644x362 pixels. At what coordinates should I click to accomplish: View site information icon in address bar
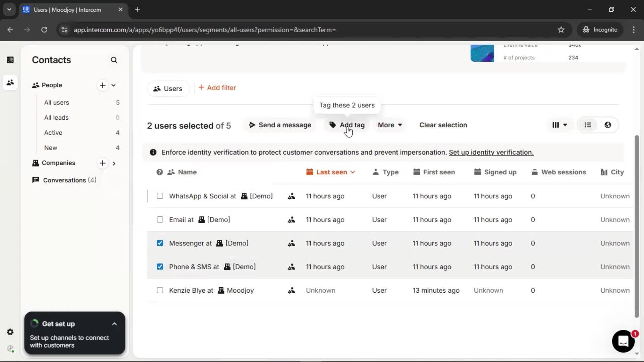pyautogui.click(x=64, y=30)
